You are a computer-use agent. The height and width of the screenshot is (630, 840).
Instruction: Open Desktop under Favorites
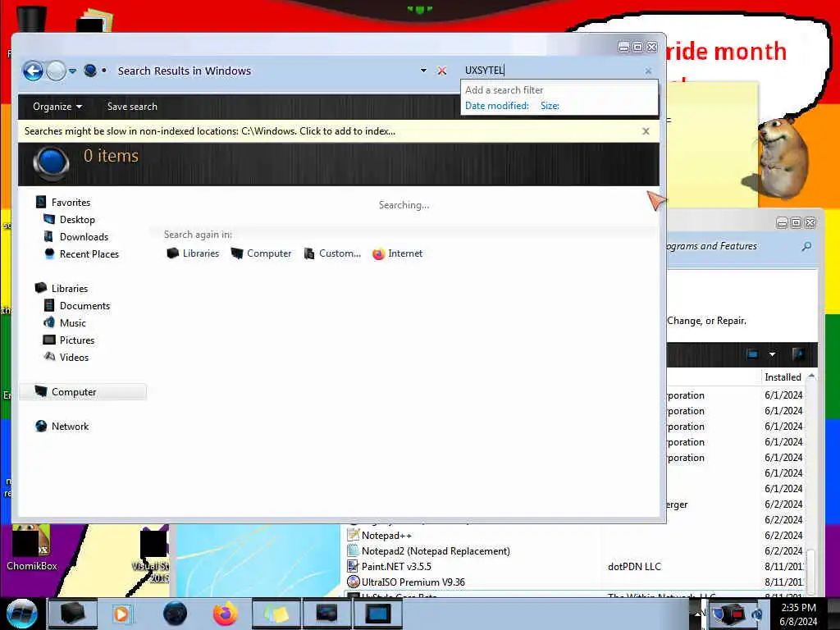pyautogui.click(x=77, y=220)
